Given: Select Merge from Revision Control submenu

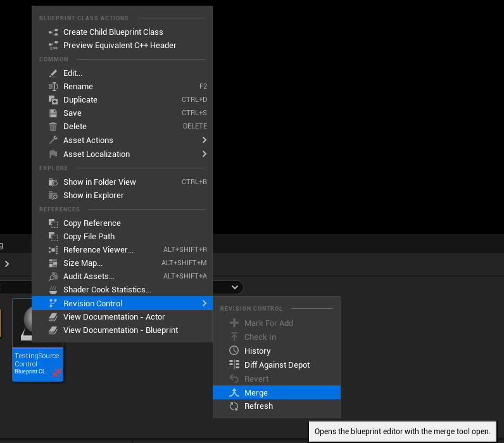Looking at the screenshot, I should pos(256,393).
